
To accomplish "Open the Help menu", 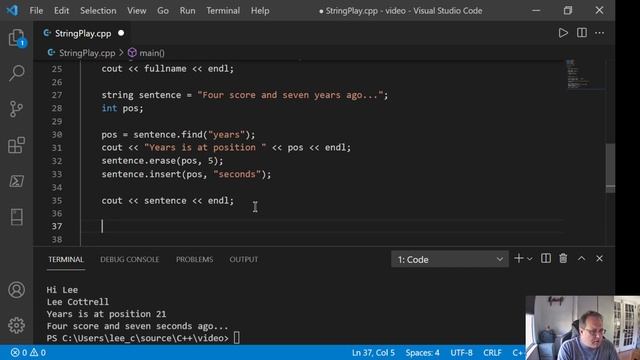I will point(260,11).
